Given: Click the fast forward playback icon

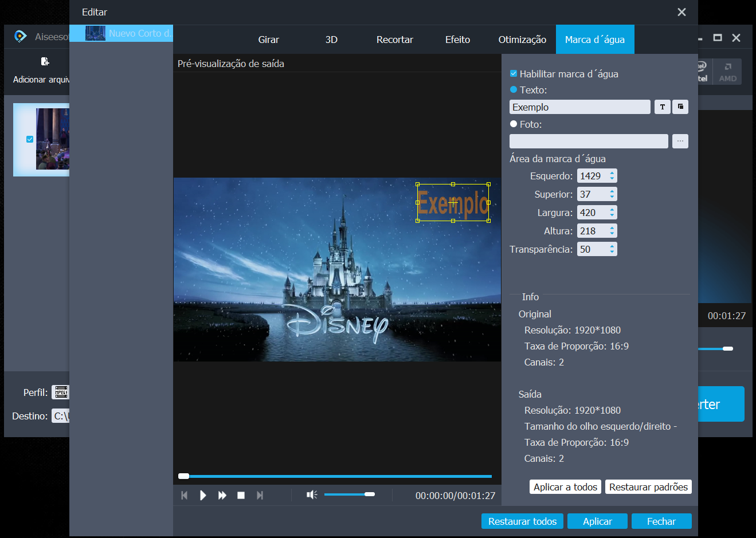Looking at the screenshot, I should click(222, 496).
